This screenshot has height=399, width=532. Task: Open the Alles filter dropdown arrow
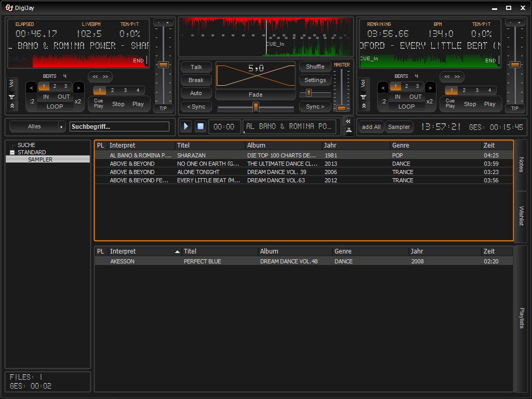tap(62, 127)
